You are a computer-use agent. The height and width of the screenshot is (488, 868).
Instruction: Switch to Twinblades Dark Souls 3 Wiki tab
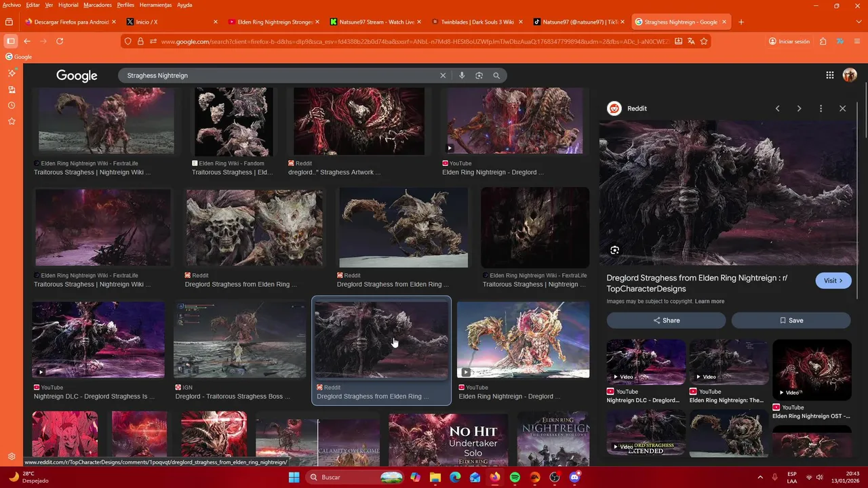[x=477, y=22]
